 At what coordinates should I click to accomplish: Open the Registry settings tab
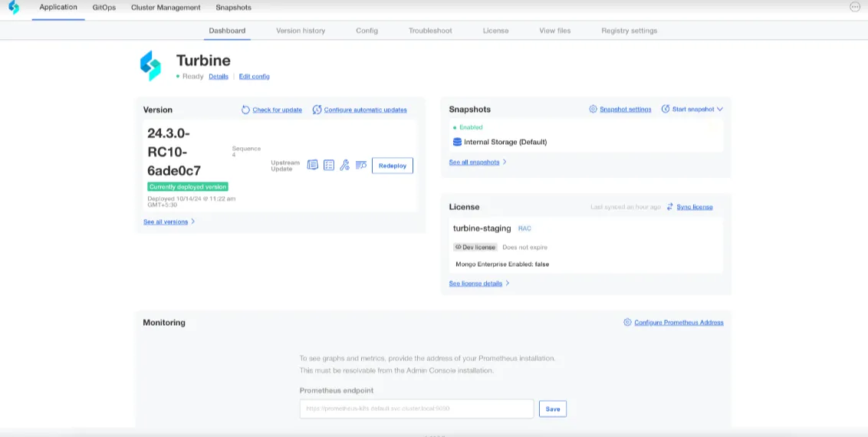630,31
